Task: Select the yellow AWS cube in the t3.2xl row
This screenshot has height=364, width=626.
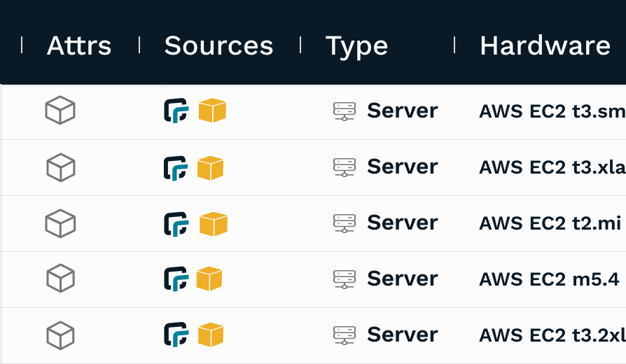Action: pyautogui.click(x=210, y=335)
